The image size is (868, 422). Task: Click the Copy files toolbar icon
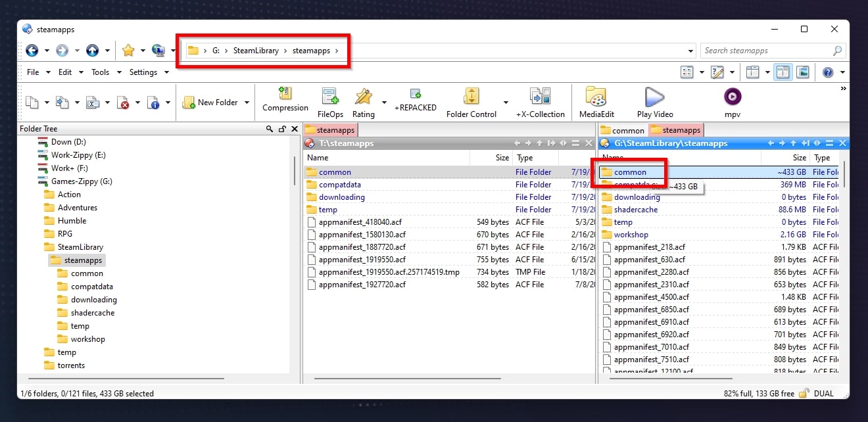tap(33, 102)
